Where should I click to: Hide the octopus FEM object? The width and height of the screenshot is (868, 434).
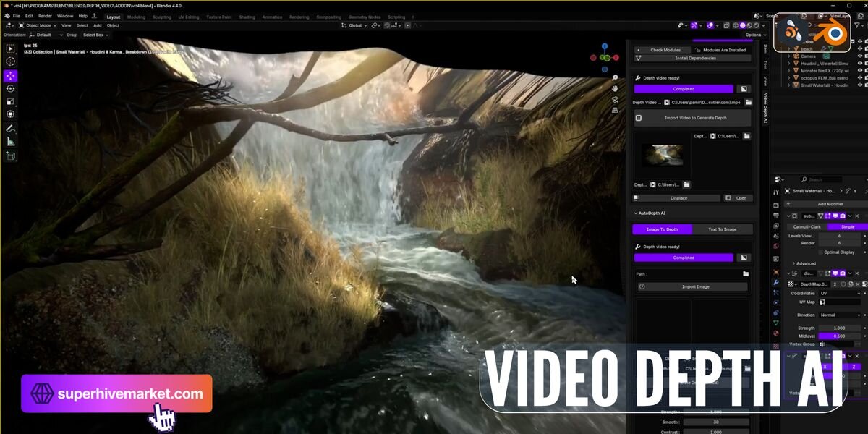[x=860, y=78]
